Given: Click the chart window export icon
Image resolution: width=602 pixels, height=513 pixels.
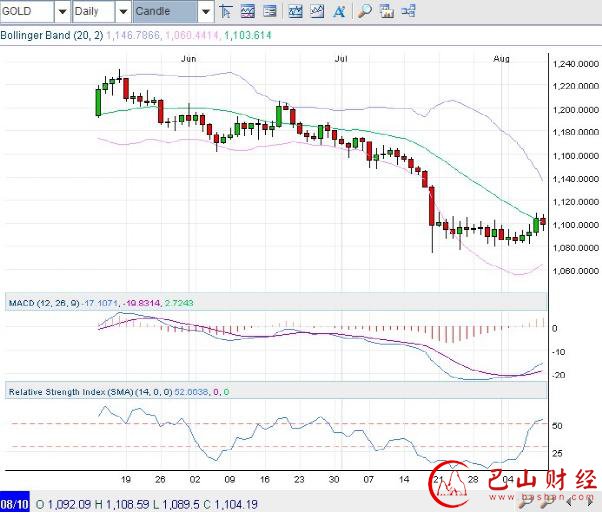Looking at the screenshot, I should [387, 11].
